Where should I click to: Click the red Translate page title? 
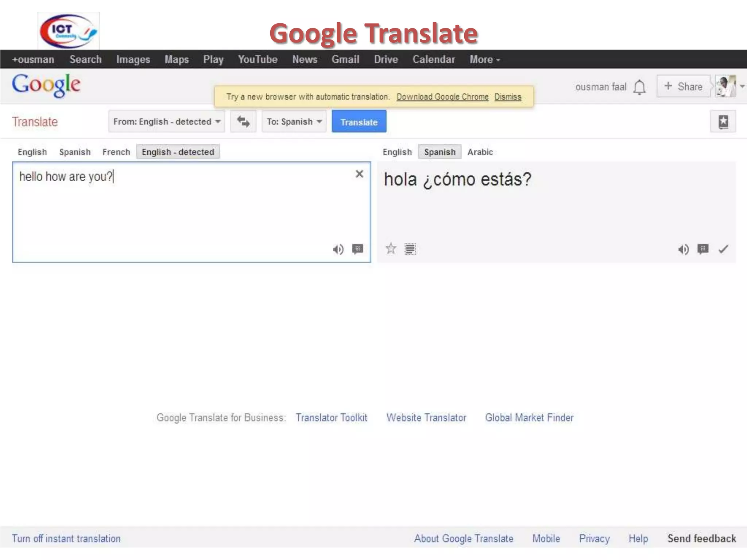click(35, 122)
